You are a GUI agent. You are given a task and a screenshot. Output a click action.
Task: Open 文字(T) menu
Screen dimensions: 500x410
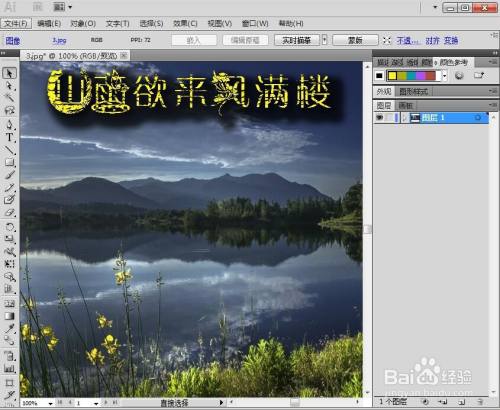[x=118, y=24]
